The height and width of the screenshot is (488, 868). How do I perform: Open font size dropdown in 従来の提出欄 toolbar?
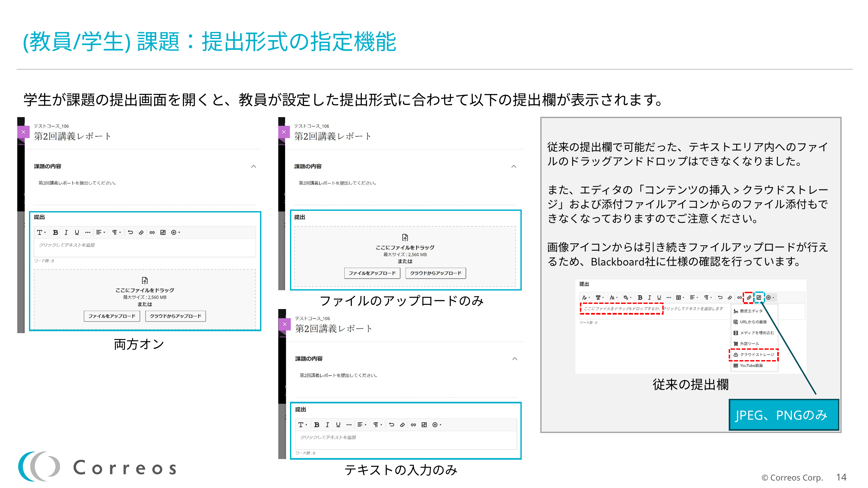613,297
